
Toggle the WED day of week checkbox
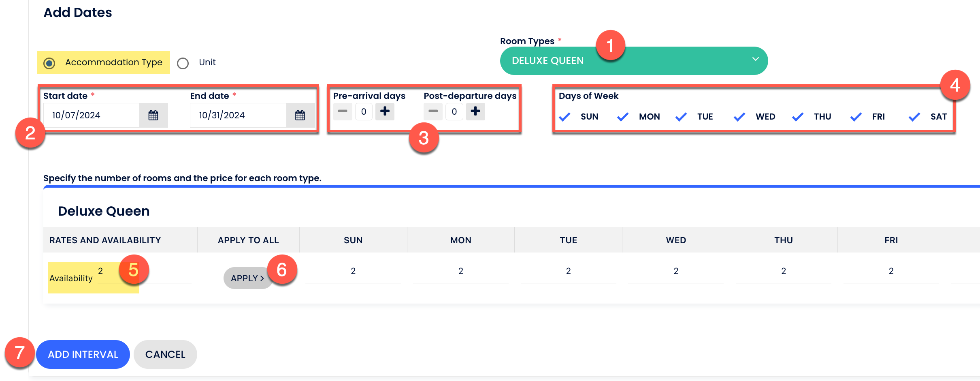click(739, 117)
